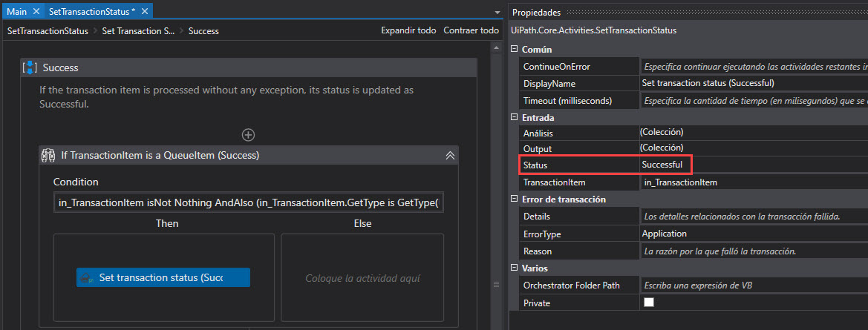Collapse the If TransactionItem activity
Viewport: 868px width, 330px height.
point(450,156)
